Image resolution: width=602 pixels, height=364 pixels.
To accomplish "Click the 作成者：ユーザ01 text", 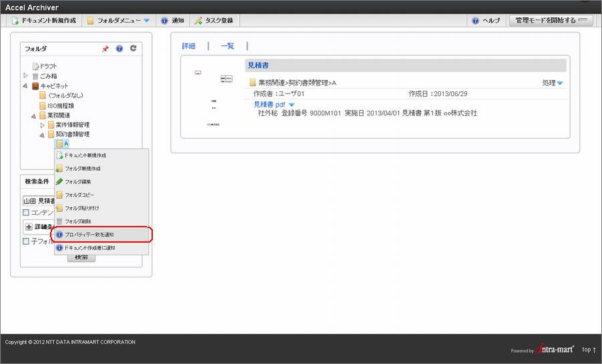I will coord(279,93).
